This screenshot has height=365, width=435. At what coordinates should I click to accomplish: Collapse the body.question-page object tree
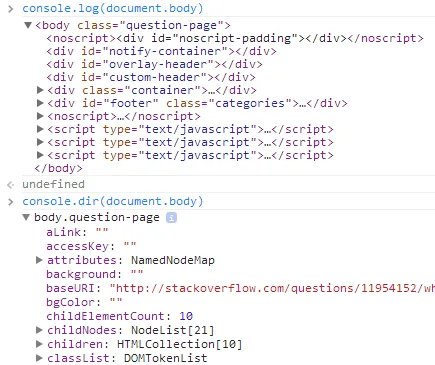click(x=26, y=217)
